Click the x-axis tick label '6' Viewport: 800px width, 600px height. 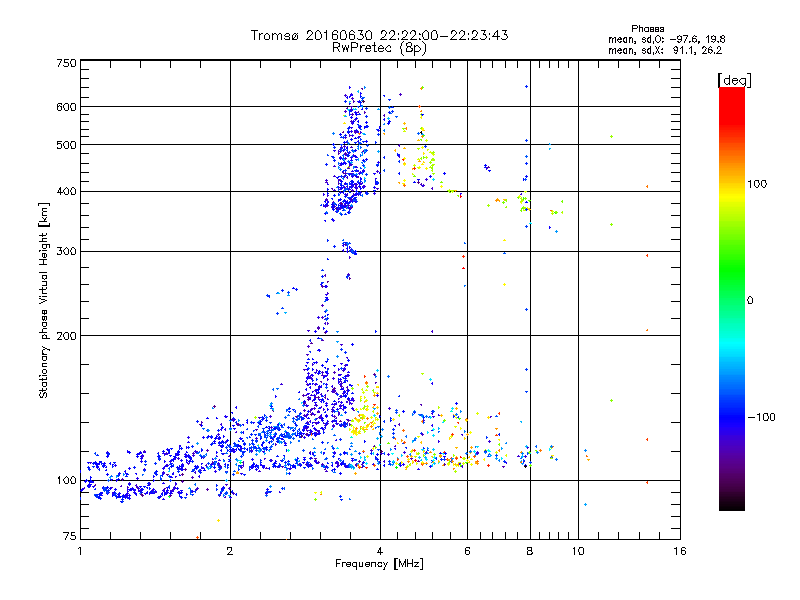click(x=467, y=551)
